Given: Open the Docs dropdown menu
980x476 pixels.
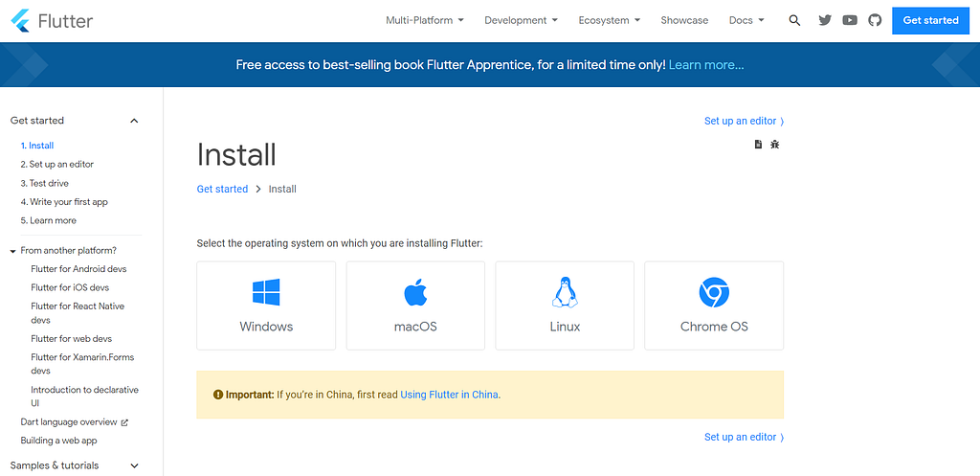Looking at the screenshot, I should pos(746,20).
